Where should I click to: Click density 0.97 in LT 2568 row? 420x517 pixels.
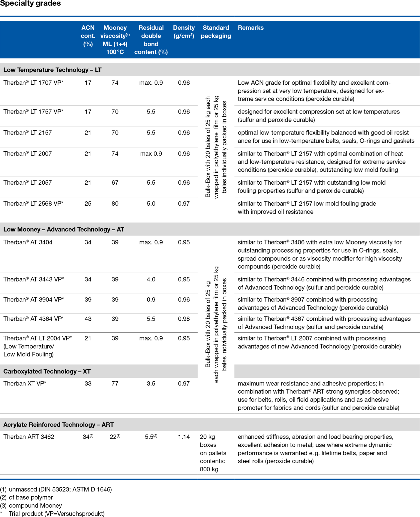tap(184, 204)
